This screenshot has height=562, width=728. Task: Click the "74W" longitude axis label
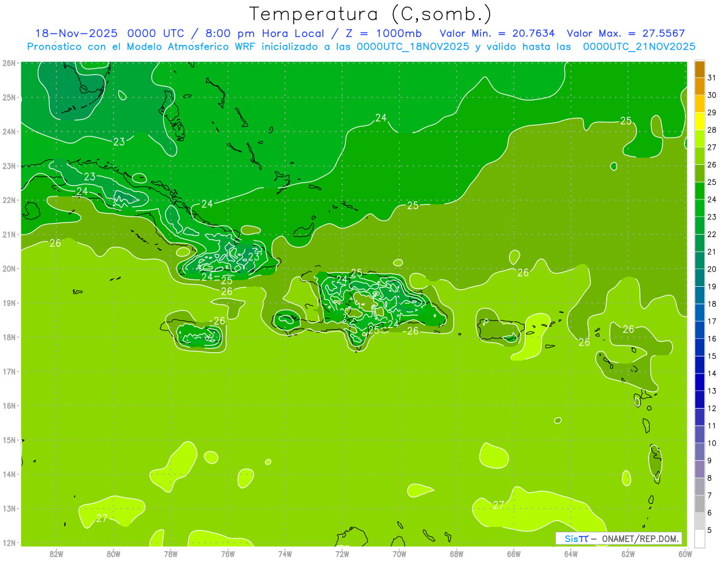[285, 554]
